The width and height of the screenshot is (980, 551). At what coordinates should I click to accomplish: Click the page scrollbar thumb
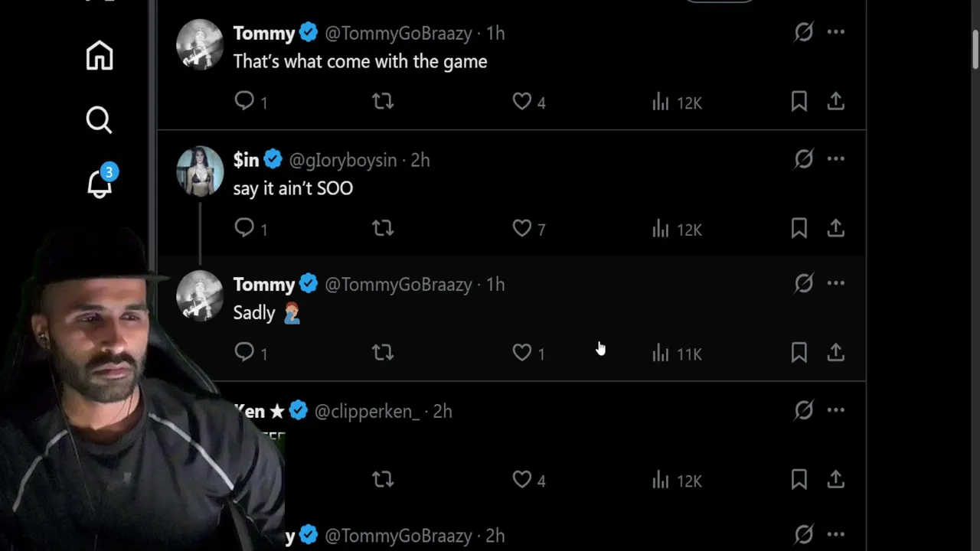975,50
